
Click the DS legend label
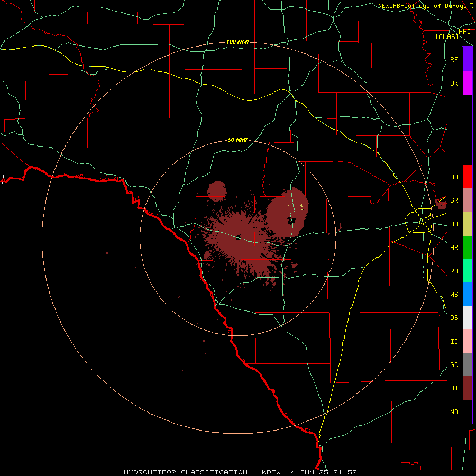point(454,317)
